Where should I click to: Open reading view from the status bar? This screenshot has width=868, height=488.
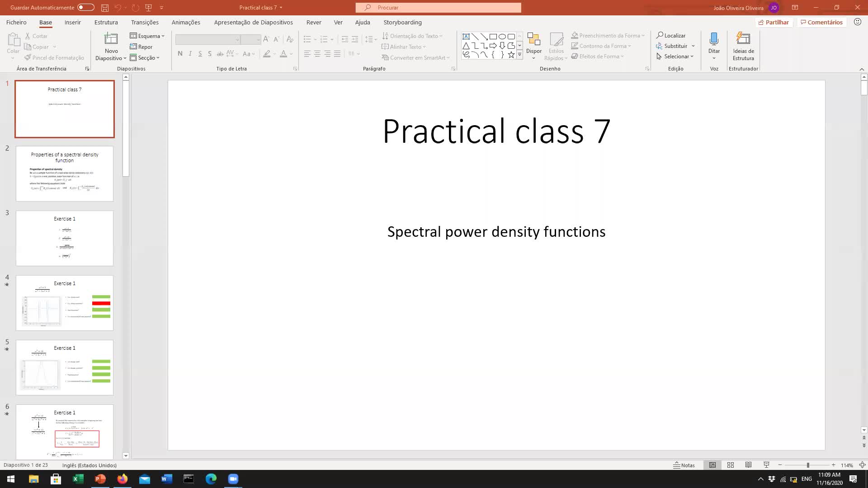click(x=748, y=465)
